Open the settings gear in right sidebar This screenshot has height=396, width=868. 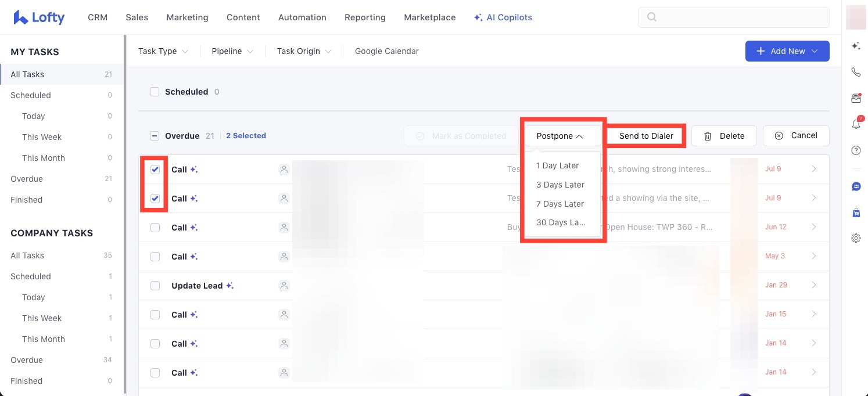coord(856,238)
